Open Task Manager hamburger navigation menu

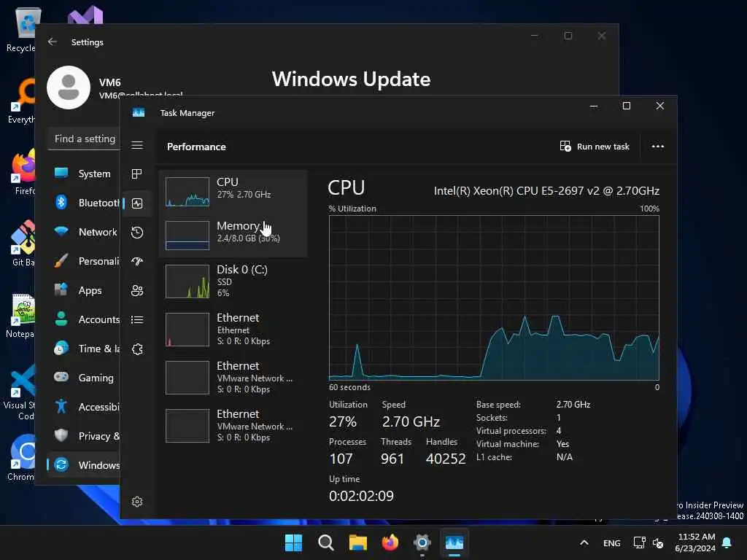137,145
